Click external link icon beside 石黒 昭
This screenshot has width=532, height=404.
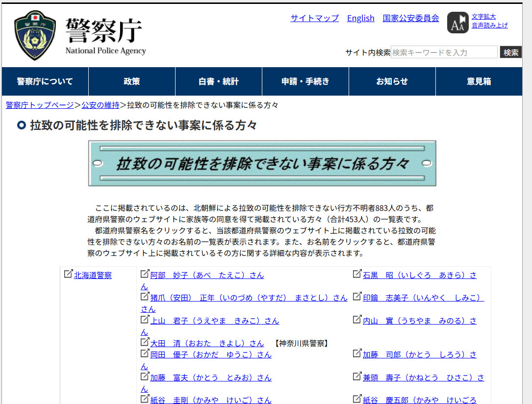[x=357, y=274]
